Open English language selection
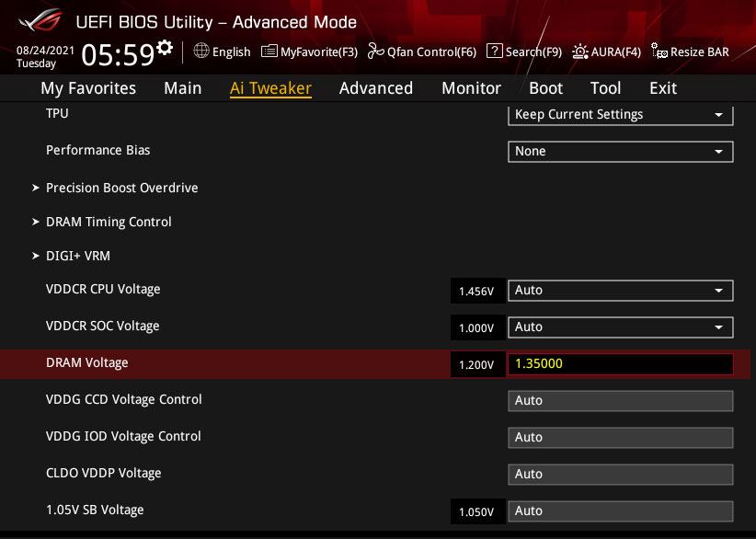756x539 pixels. click(x=232, y=52)
